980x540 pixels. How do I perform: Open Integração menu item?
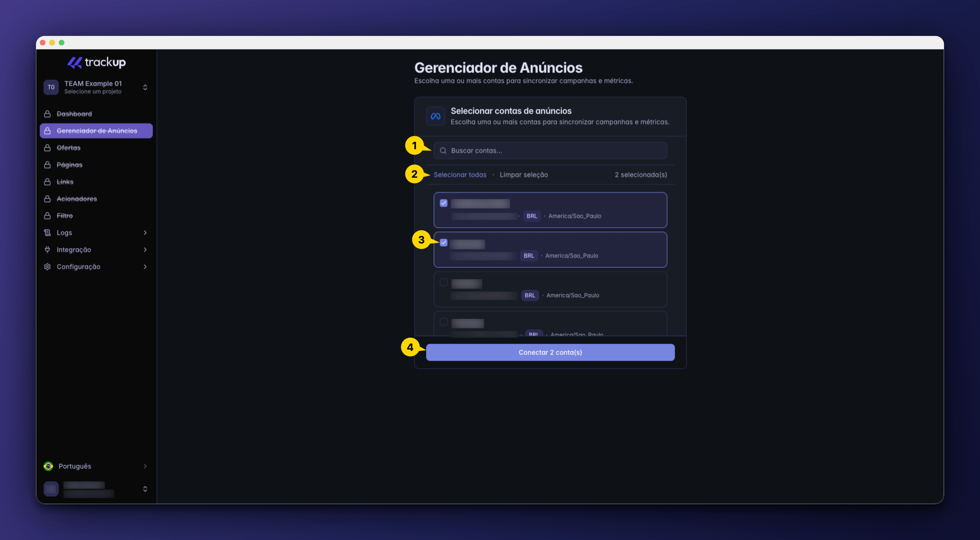[96, 249]
